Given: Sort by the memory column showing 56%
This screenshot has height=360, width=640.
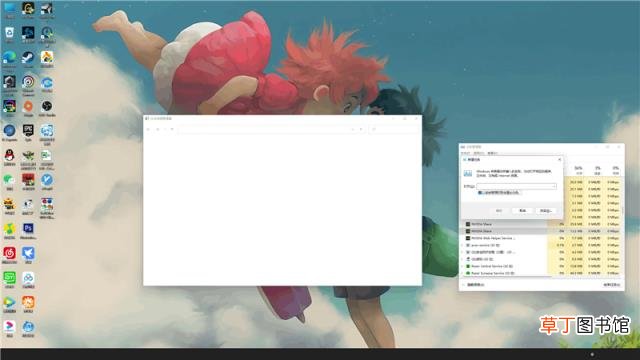Looking at the screenshot, I should [578, 170].
